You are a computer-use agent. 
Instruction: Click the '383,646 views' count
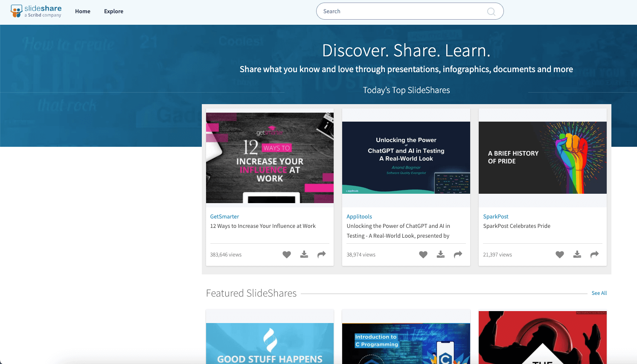pos(226,255)
